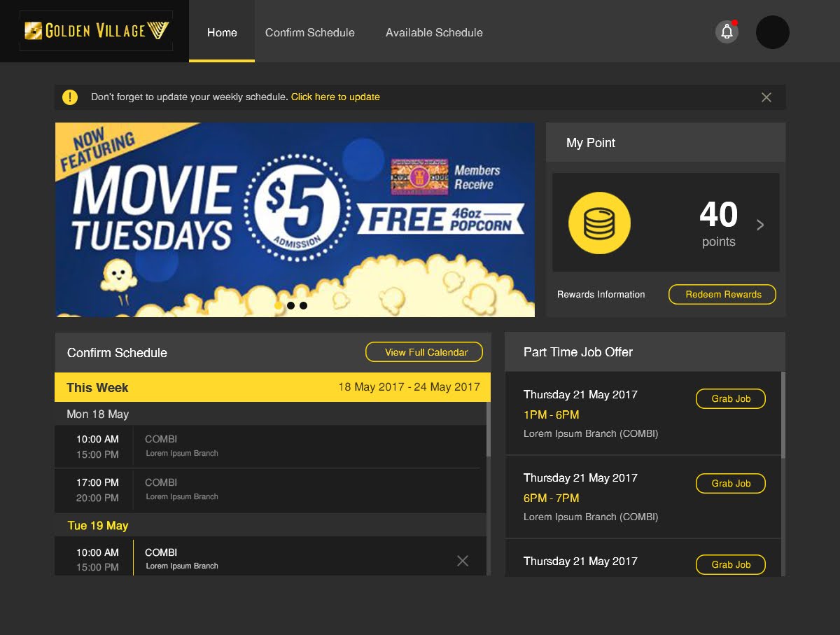
Task: Open the black round profile avatar
Action: [x=773, y=32]
